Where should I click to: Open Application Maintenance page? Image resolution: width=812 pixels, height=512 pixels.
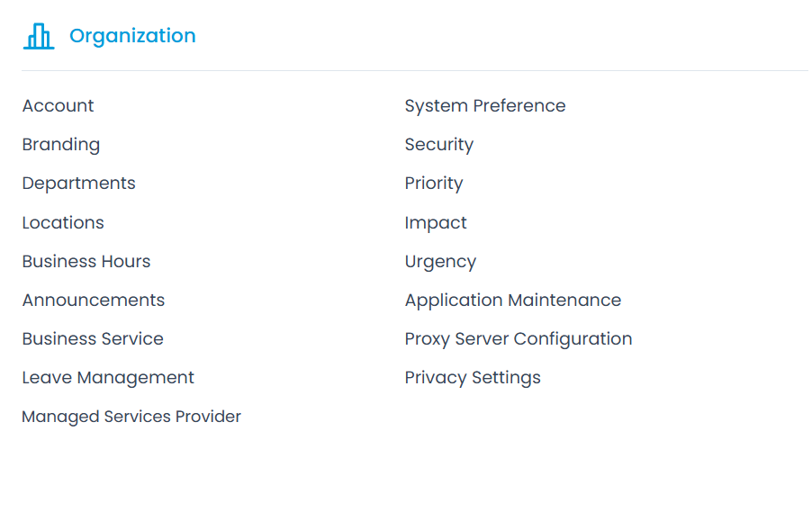click(513, 301)
